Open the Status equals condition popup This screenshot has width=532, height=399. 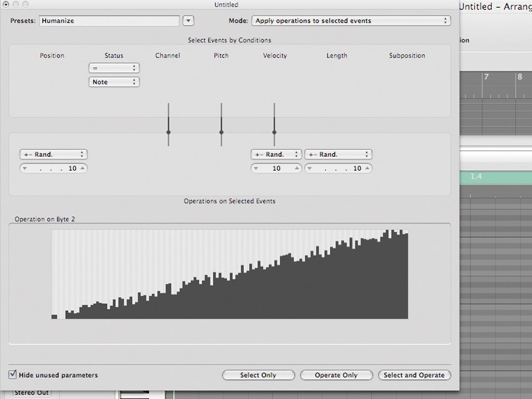(114, 68)
